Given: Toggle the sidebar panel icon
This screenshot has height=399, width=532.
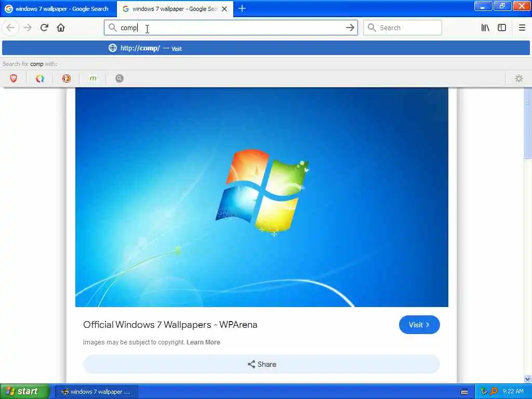Looking at the screenshot, I should [x=502, y=28].
